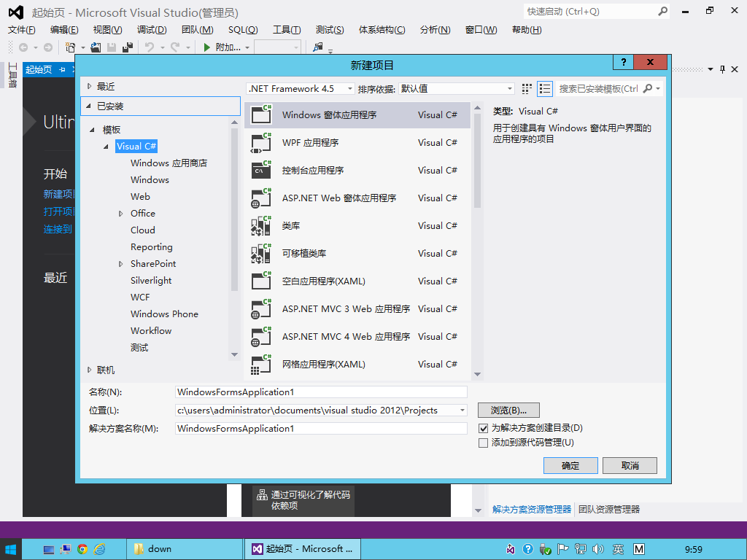Click the volume icon in system tray
The width and height of the screenshot is (747, 560).
pyautogui.click(x=598, y=549)
